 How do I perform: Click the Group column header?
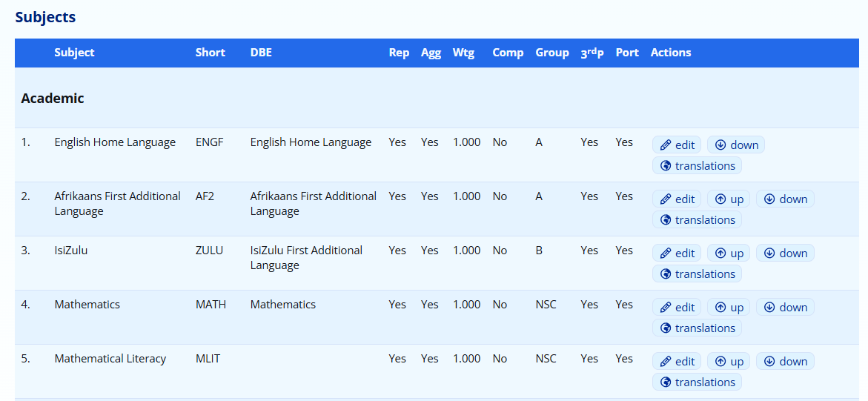click(552, 53)
